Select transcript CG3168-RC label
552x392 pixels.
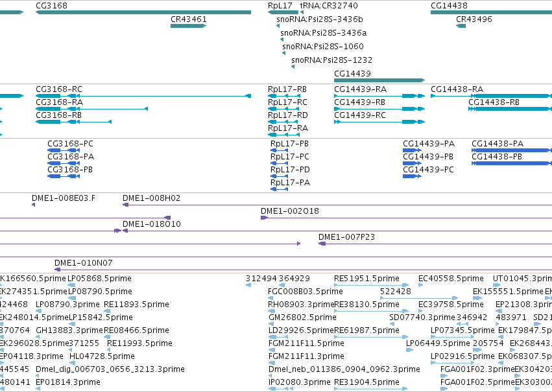pyautogui.click(x=59, y=89)
